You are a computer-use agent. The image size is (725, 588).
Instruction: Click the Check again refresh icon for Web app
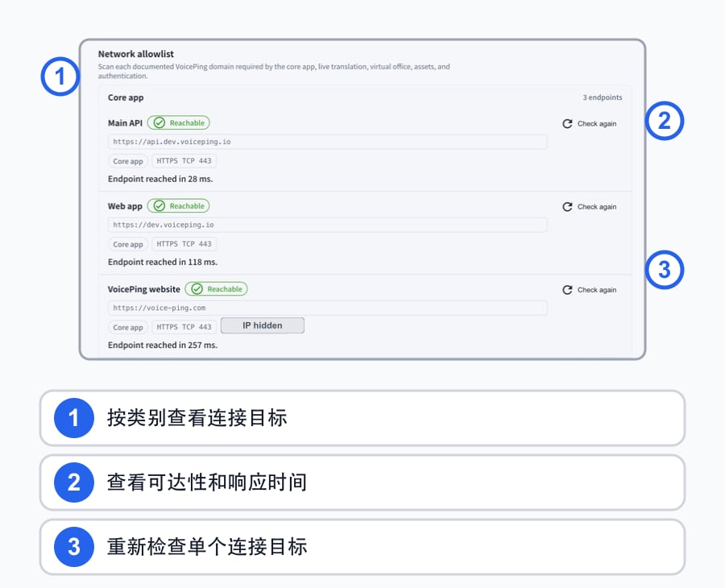(567, 207)
